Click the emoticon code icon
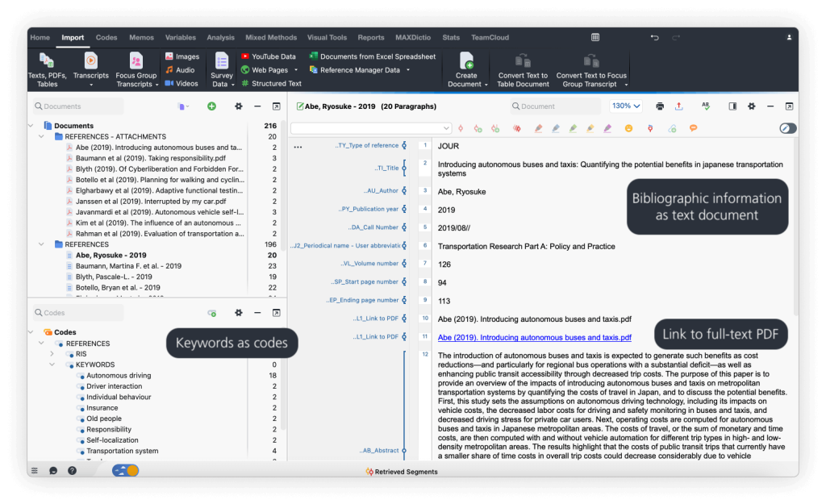Image resolution: width=826 pixels, height=504 pixels. click(x=628, y=128)
